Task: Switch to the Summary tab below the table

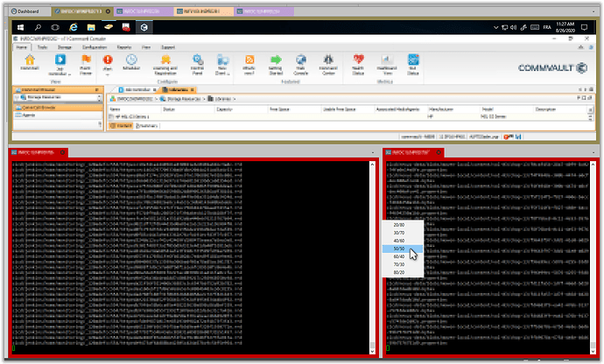Action: pyautogui.click(x=145, y=126)
